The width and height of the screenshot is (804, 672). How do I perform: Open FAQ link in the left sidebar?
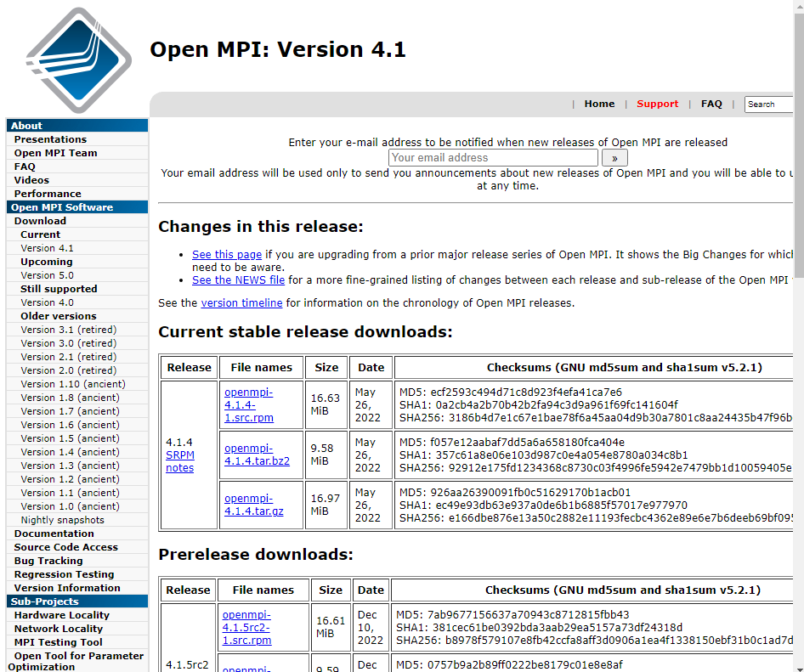pos(25,167)
